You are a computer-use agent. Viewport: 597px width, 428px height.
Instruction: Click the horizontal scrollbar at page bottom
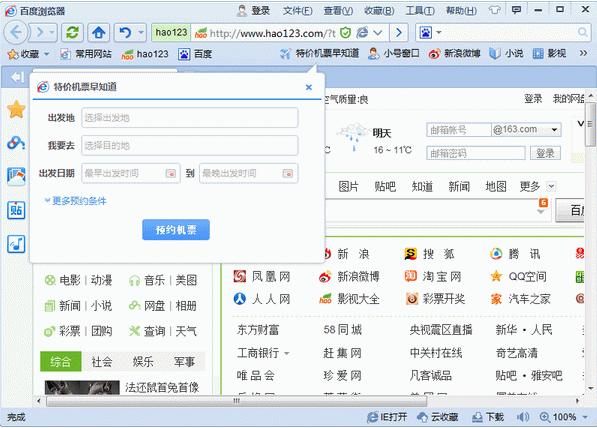point(236,401)
